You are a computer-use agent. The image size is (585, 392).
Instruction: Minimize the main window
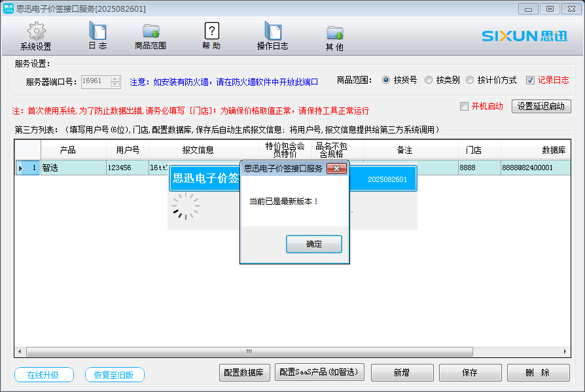point(528,9)
